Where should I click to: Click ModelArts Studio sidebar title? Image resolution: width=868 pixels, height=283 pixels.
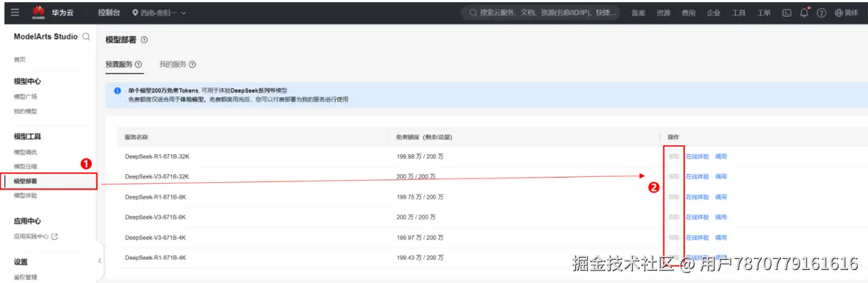click(46, 37)
